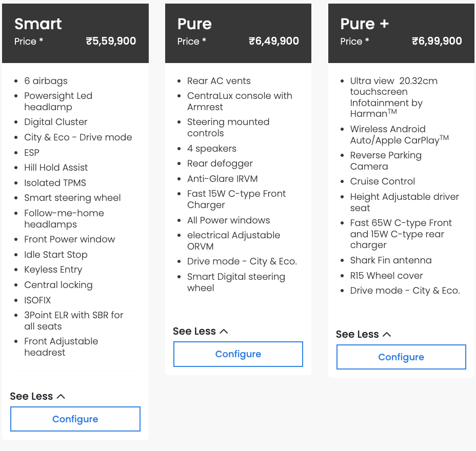Click the chevron next to Smart's See Less
Viewport: 476px width, 451px height.
[61, 396]
